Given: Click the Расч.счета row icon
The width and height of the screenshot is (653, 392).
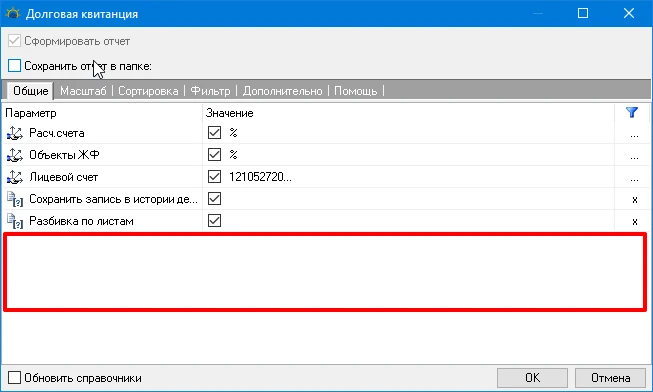Looking at the screenshot, I should pyautogui.click(x=15, y=133).
